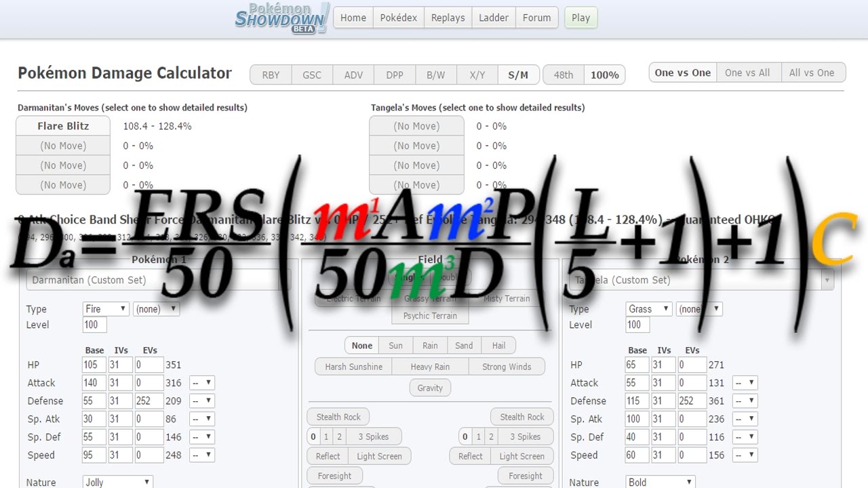Viewport: 868px width, 488px height.
Task: Pick the X/Y generation
Action: coord(477,75)
